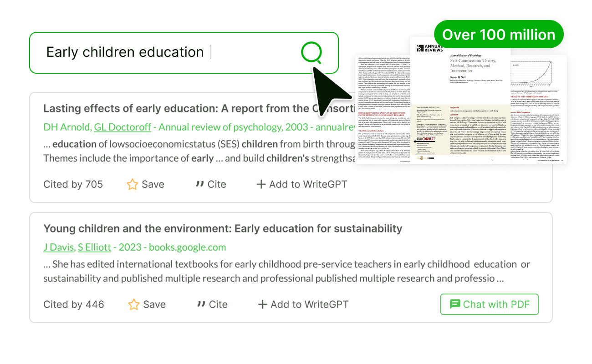The image size is (592, 364).
Task: Click the chat bubble icon in Chat with PDF
Action: pyautogui.click(x=454, y=304)
